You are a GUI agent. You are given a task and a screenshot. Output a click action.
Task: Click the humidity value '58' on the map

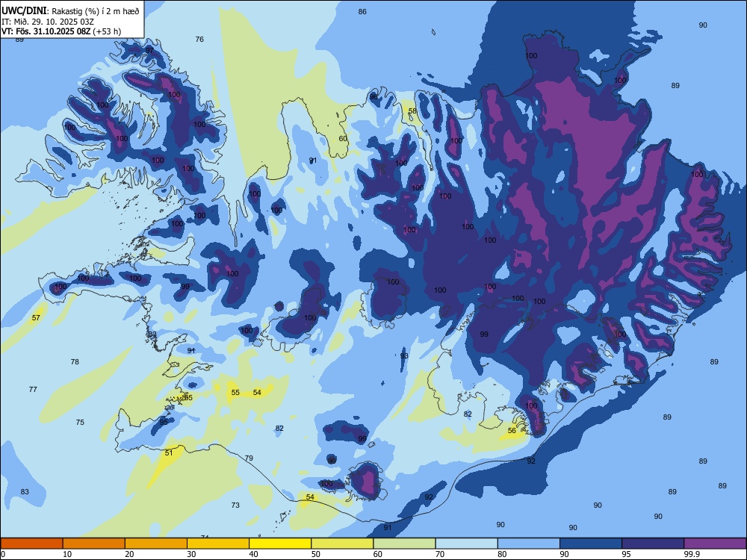(412, 111)
